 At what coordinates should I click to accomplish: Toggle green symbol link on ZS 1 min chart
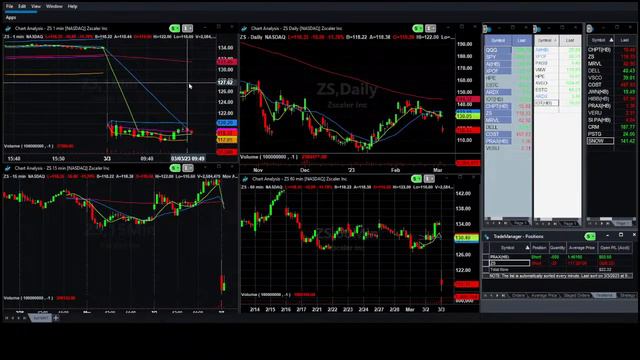[x=174, y=28]
